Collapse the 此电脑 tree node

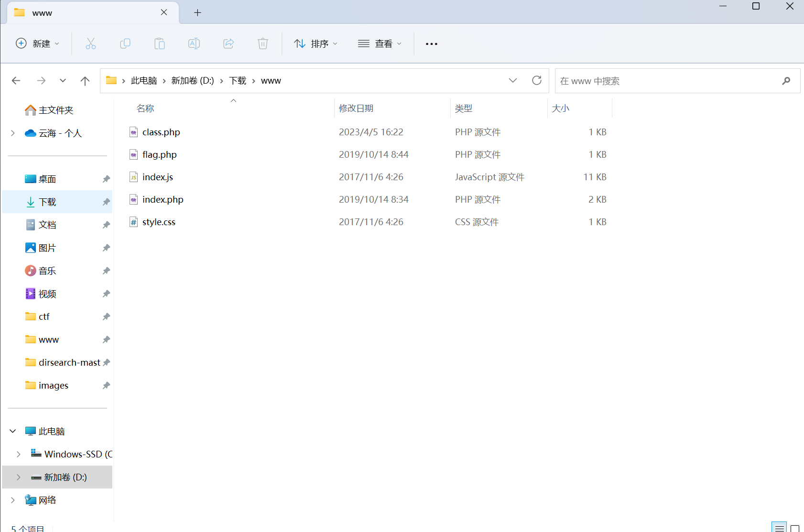pyautogui.click(x=13, y=431)
